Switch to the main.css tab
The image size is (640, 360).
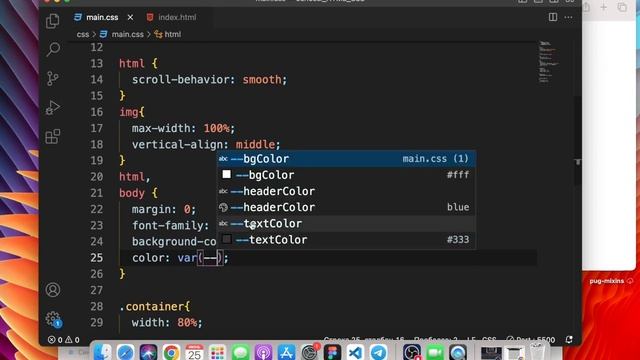[102, 17]
